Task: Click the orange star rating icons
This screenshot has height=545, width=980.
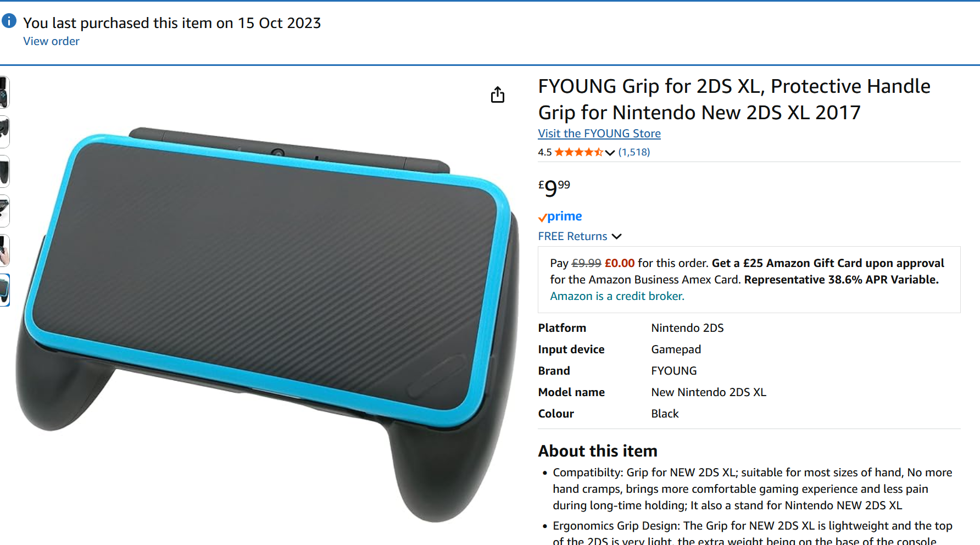Action: pyautogui.click(x=578, y=152)
